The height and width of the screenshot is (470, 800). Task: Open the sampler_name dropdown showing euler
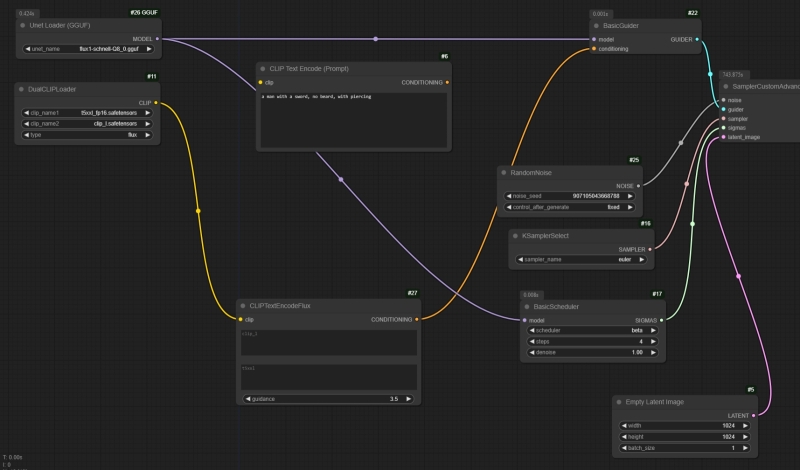tap(581, 259)
